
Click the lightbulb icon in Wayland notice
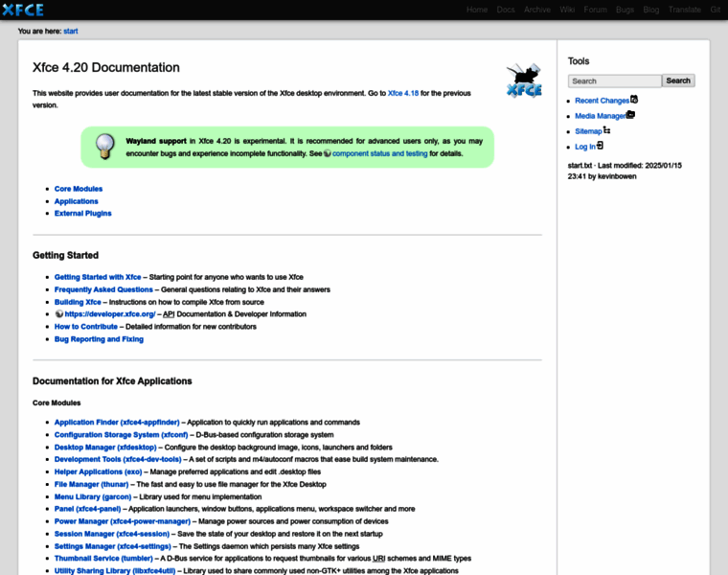pyautogui.click(x=105, y=147)
